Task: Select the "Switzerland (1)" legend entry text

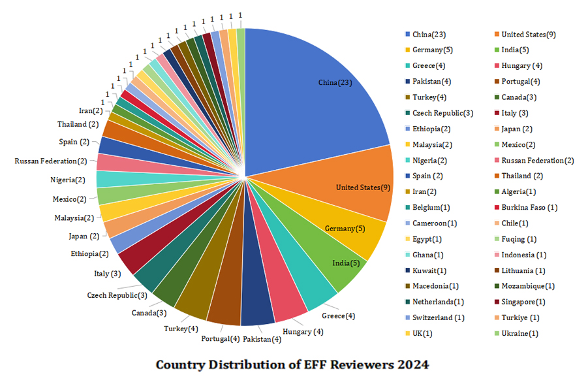Action: tap(439, 318)
